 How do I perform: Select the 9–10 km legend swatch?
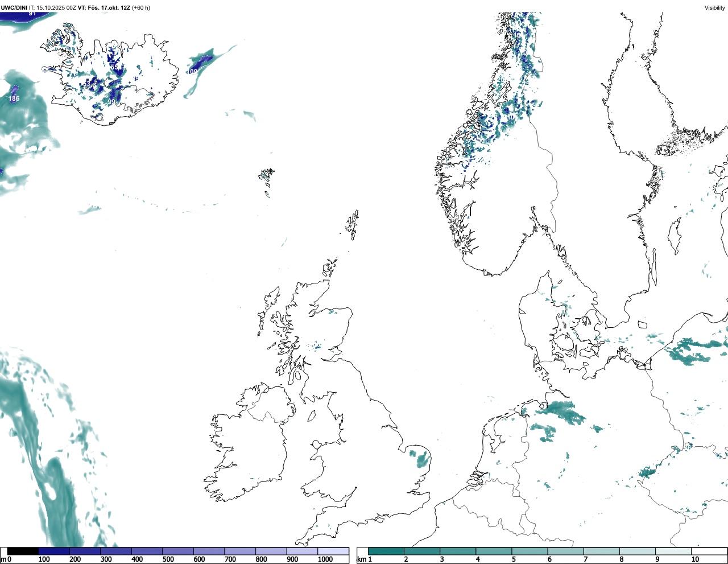[x=673, y=551]
